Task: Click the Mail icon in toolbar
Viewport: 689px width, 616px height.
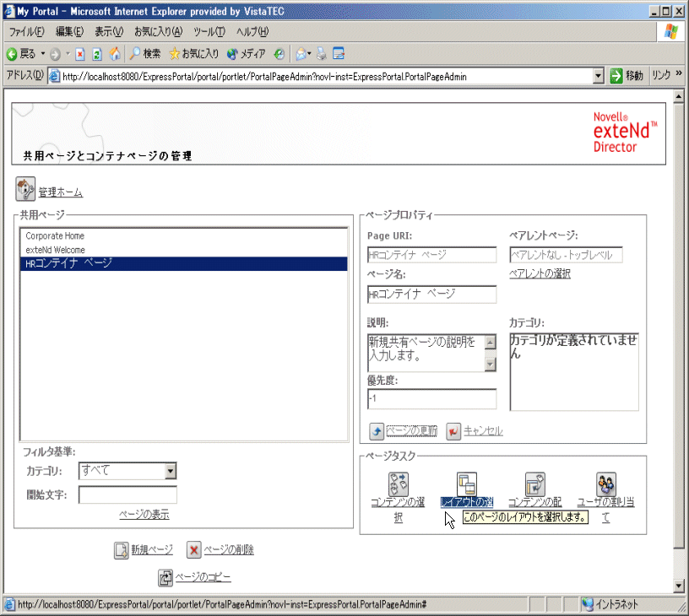Action: tap(301, 53)
